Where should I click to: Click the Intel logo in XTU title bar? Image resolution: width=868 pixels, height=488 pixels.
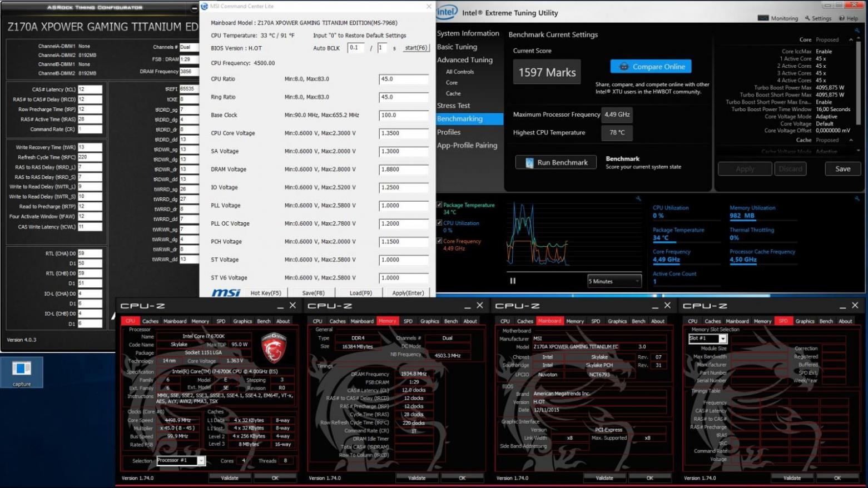click(x=447, y=12)
